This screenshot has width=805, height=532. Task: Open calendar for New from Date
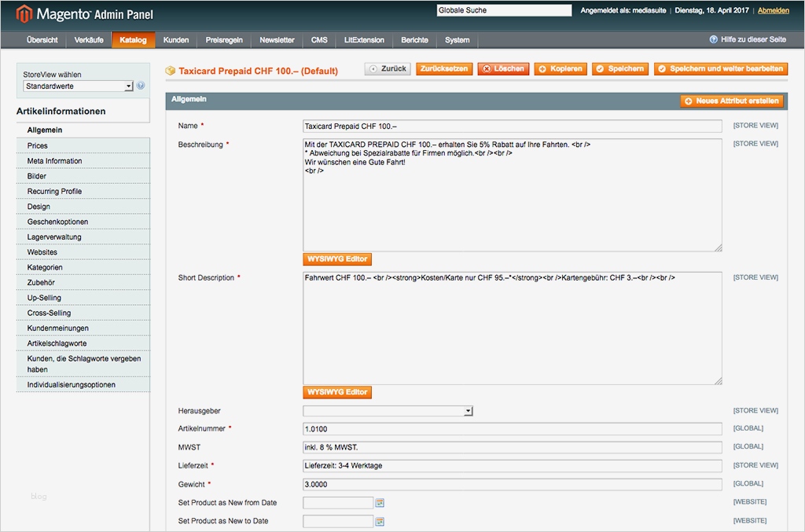point(380,503)
